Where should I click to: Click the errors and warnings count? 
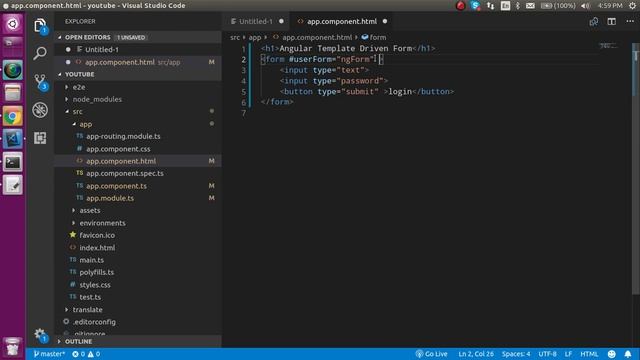86,354
